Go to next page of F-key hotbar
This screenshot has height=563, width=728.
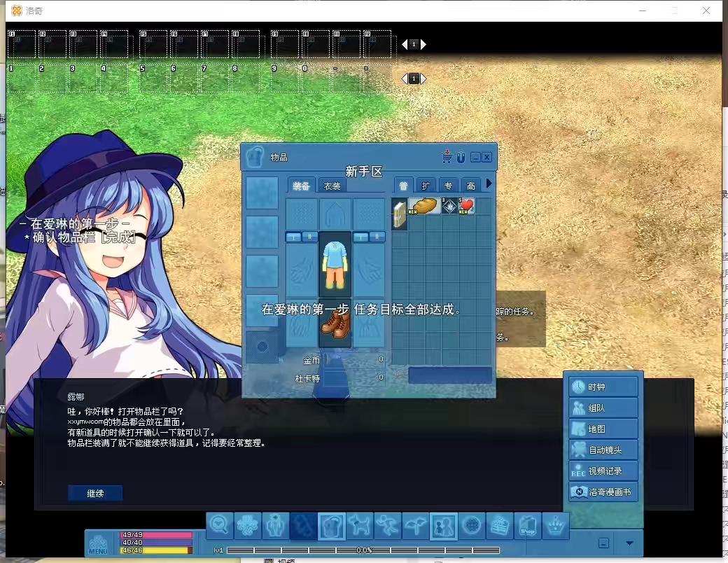(x=423, y=44)
